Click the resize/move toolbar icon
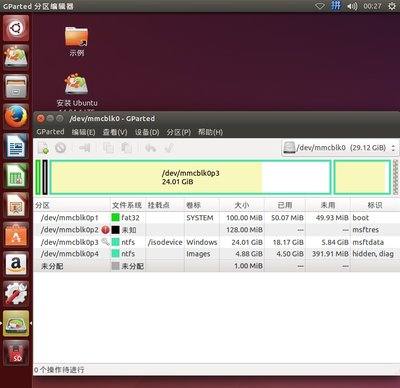This screenshot has width=400, height=388. [85, 148]
